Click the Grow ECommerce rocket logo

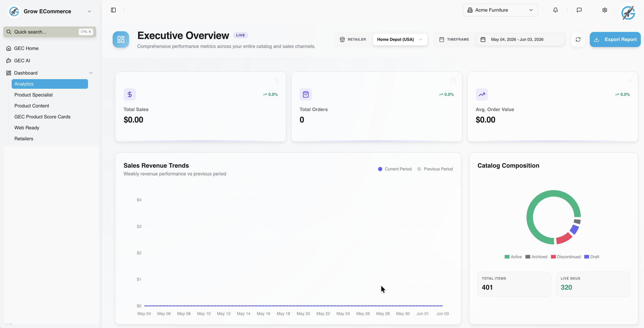coord(14,11)
